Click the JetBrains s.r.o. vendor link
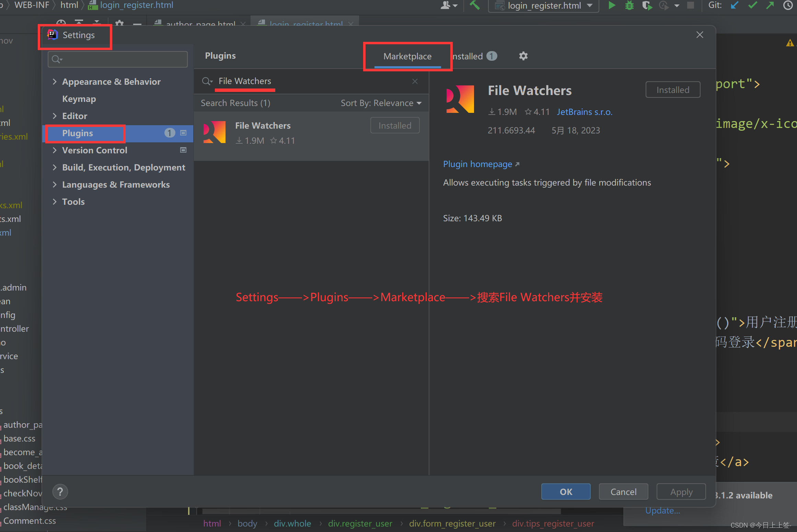 [584, 112]
